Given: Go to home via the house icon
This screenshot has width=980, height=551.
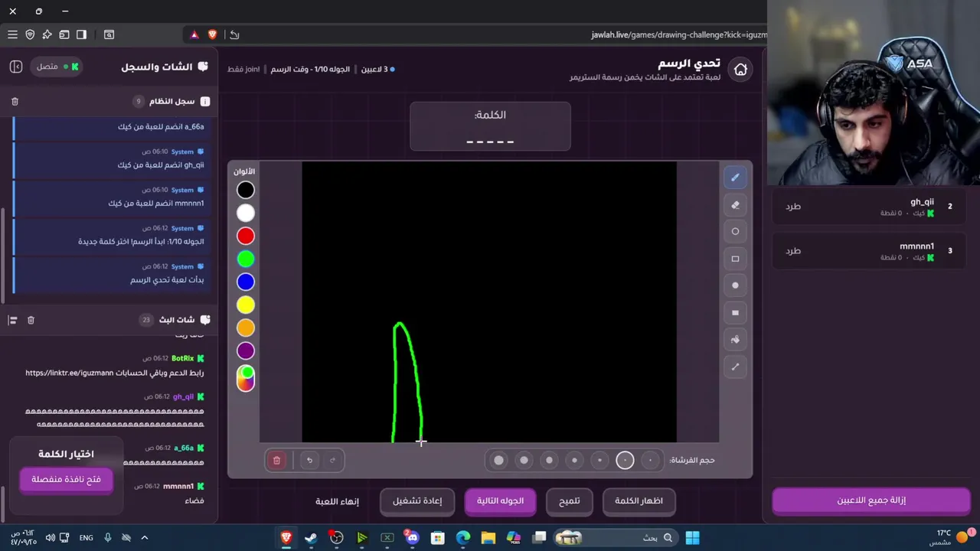Looking at the screenshot, I should 740,70.
